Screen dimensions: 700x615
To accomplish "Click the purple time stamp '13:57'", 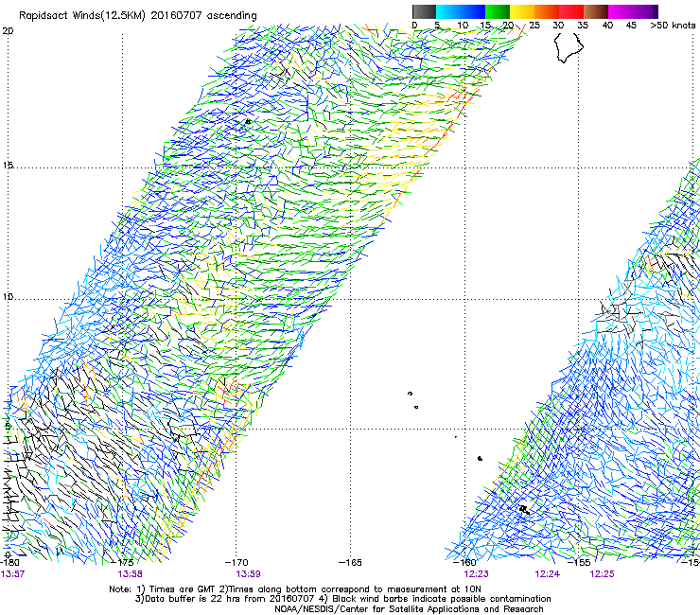I will pyautogui.click(x=12, y=574).
